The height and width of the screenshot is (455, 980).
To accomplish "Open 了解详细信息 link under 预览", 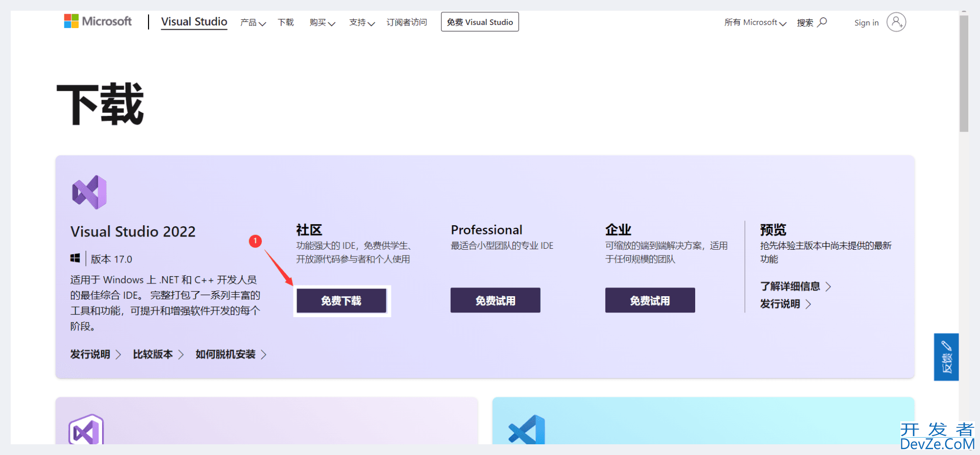I will 795,286.
